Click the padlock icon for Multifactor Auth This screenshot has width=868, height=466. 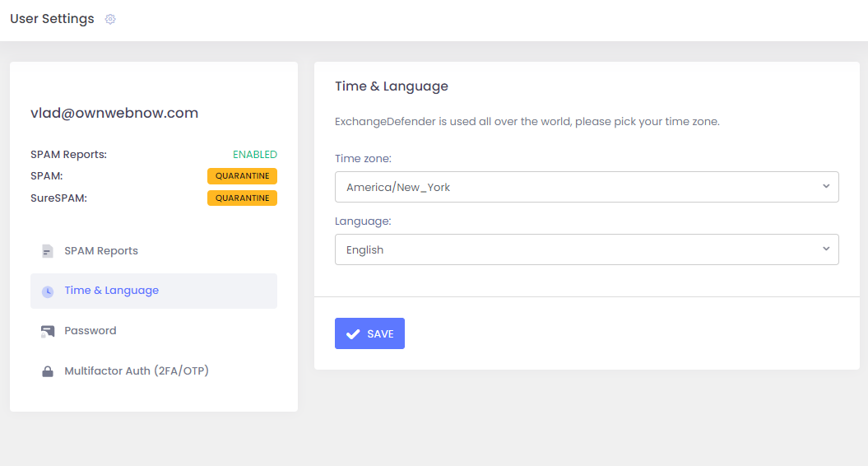48,371
